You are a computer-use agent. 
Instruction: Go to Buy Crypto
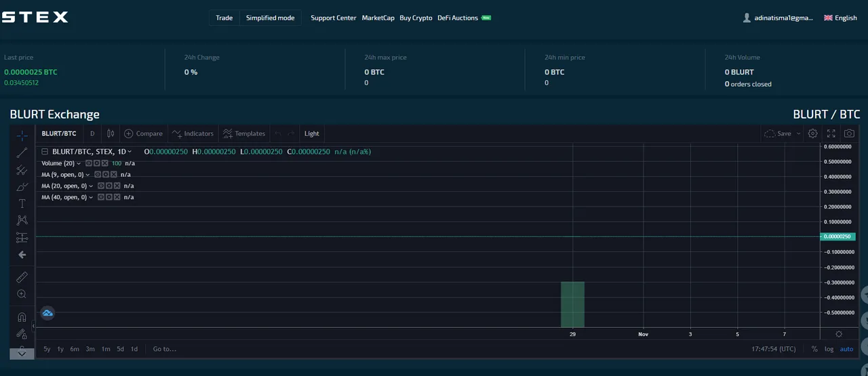pyautogui.click(x=416, y=18)
